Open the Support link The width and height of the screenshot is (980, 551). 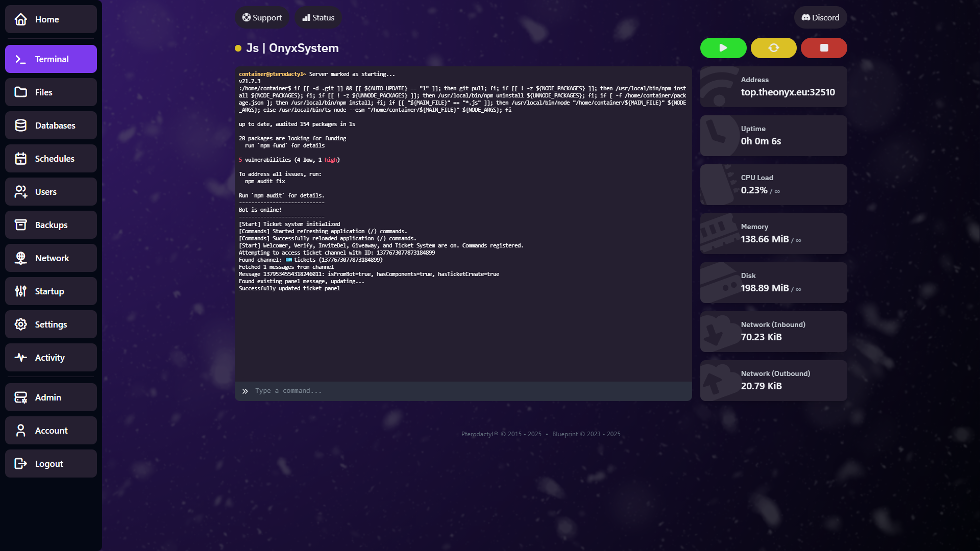click(262, 18)
